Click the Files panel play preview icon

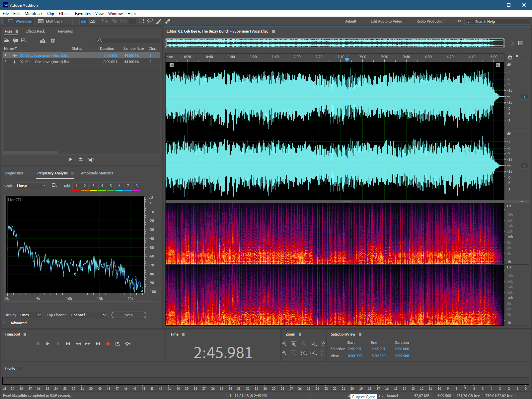(x=71, y=159)
